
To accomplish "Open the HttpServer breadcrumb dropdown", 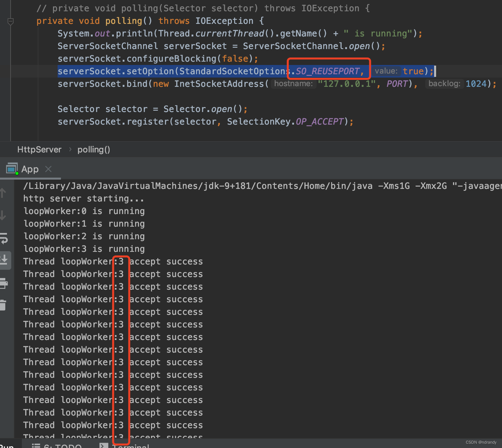I will tap(39, 149).
